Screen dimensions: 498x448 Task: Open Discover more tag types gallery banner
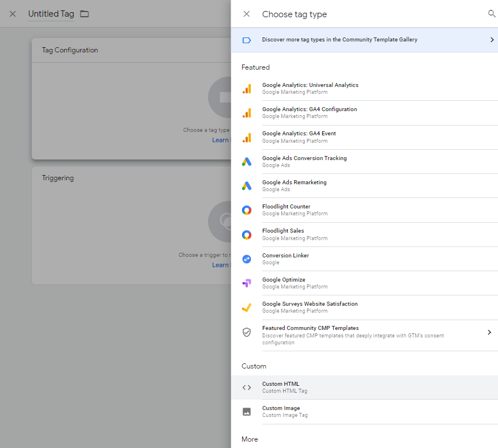pos(365,40)
